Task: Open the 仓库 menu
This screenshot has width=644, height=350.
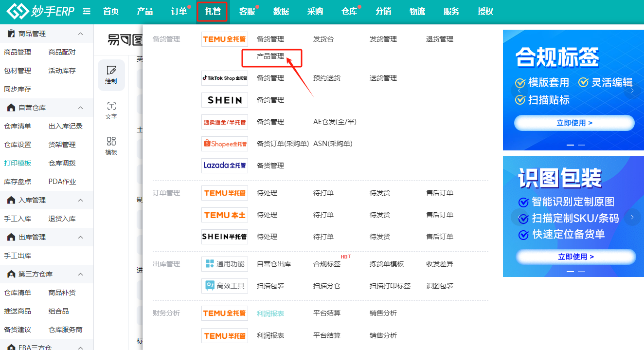Action: 349,11
